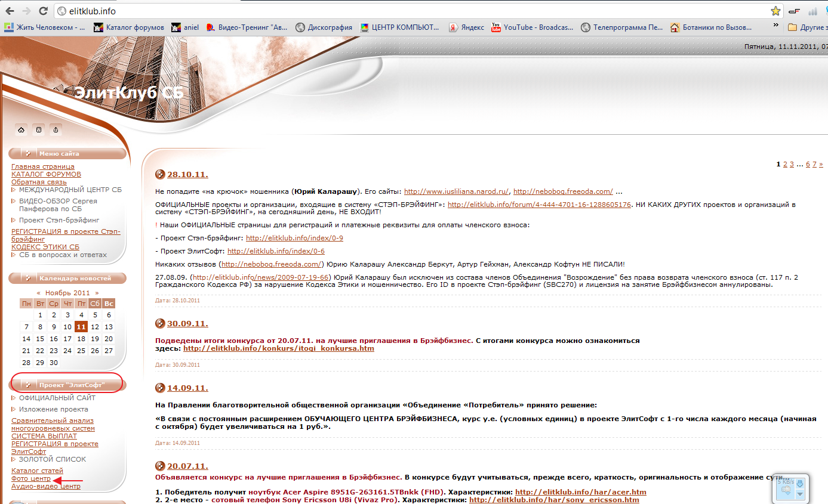Reload the page with refresh icon
The height and width of the screenshot is (504, 828).
click(x=43, y=11)
